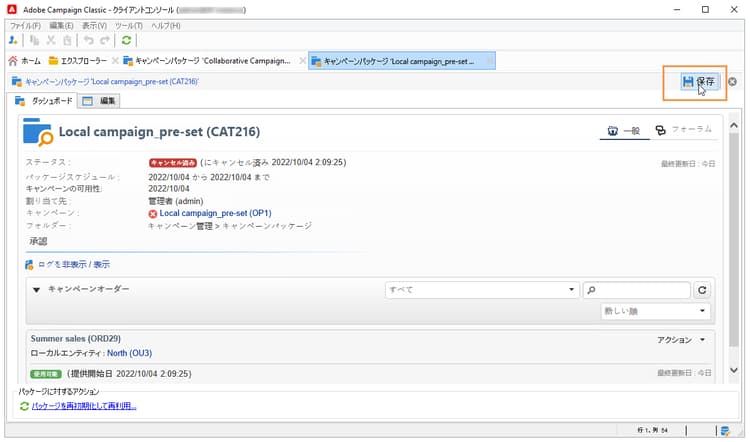The image size is (750, 442).
Task: Click the copy icon in toolbar
Action: pos(34,41)
